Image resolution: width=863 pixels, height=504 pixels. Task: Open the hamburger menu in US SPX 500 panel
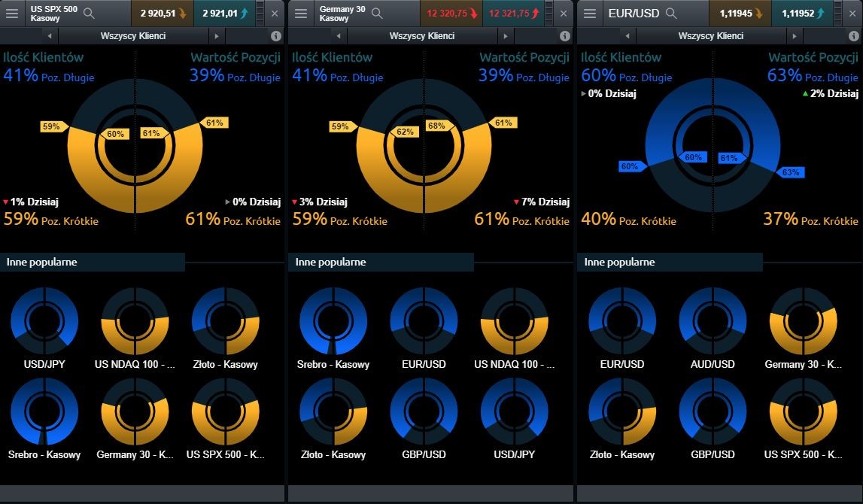(13, 14)
